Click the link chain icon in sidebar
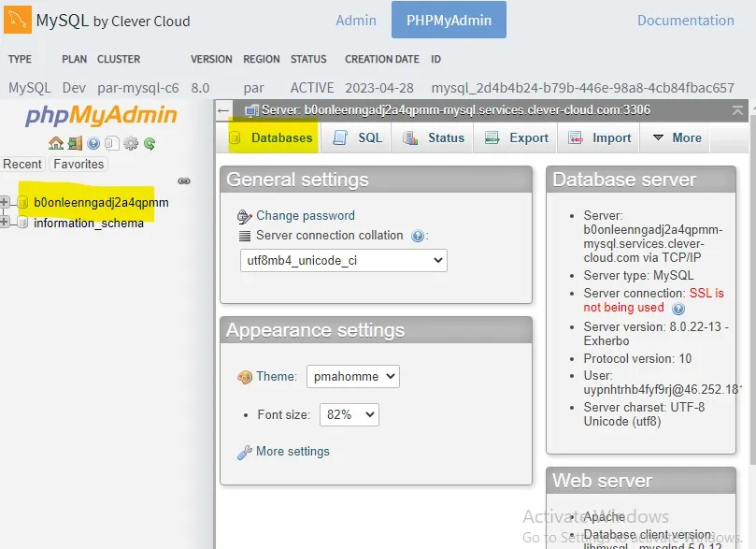The width and height of the screenshot is (756, 549). click(184, 181)
